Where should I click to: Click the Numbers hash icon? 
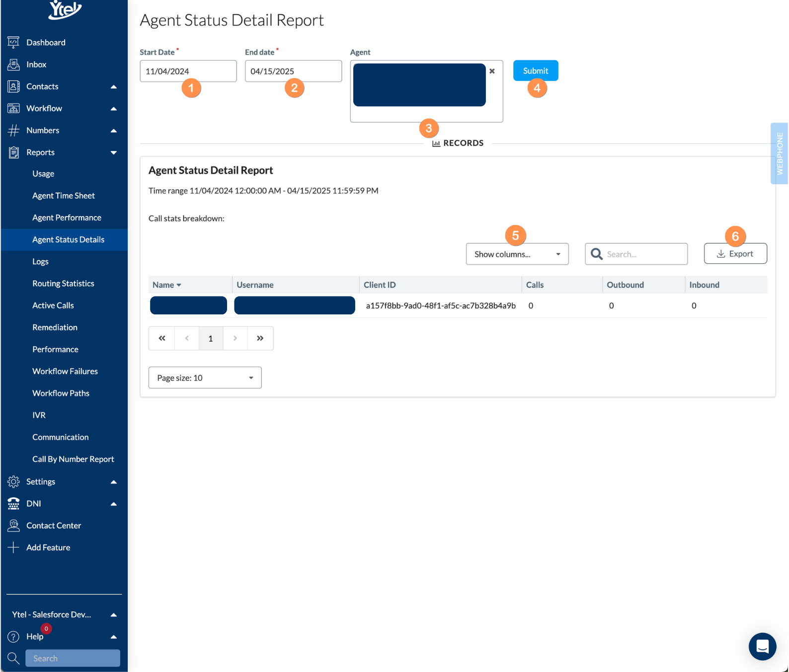coord(13,130)
